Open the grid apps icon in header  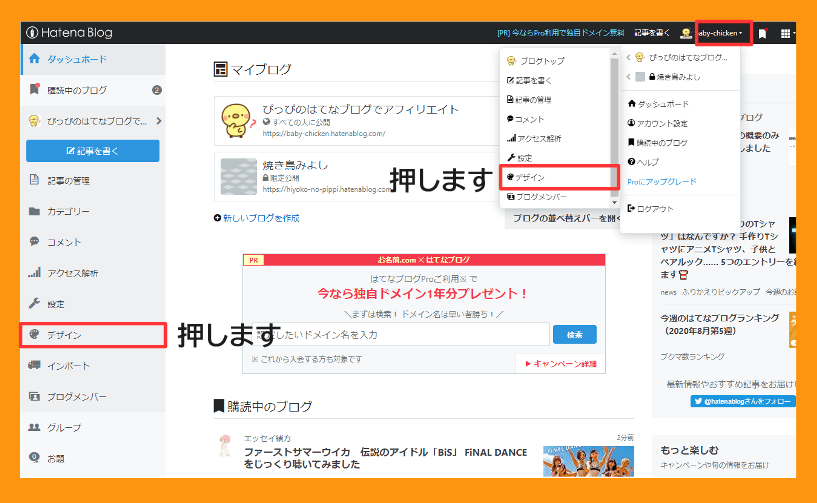(x=785, y=33)
